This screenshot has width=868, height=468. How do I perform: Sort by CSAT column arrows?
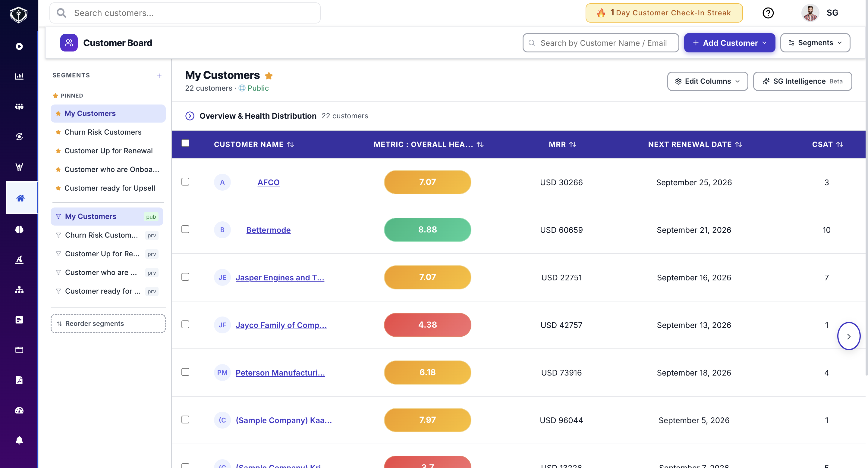point(840,145)
